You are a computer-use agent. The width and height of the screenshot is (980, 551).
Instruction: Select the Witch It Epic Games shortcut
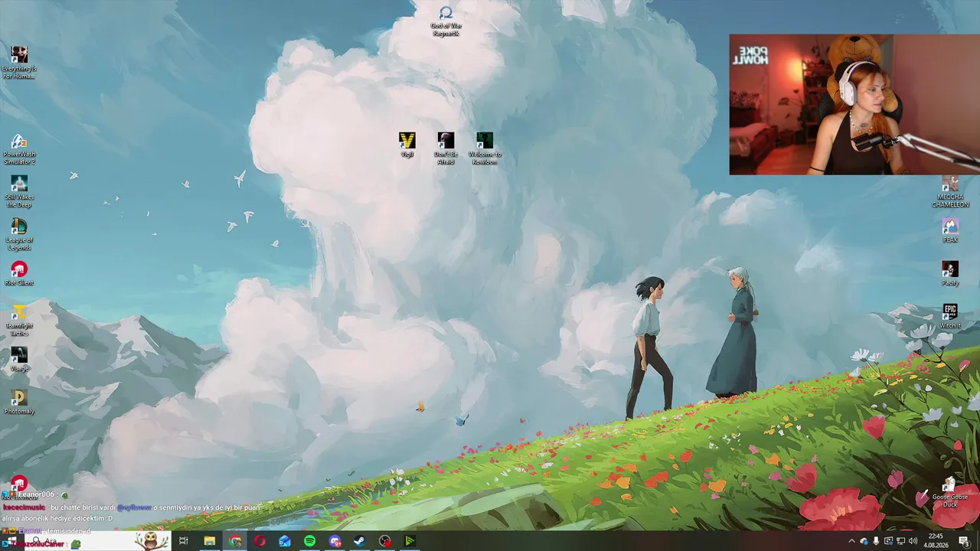(x=950, y=316)
